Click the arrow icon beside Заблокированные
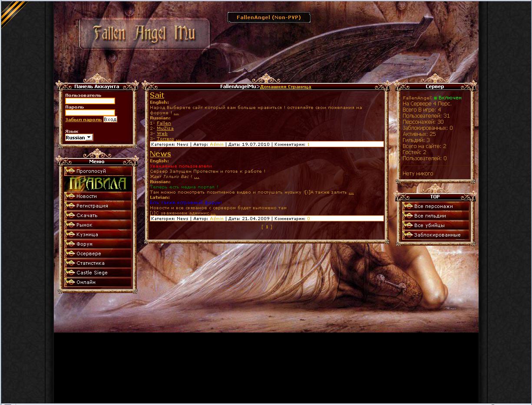 click(408, 235)
